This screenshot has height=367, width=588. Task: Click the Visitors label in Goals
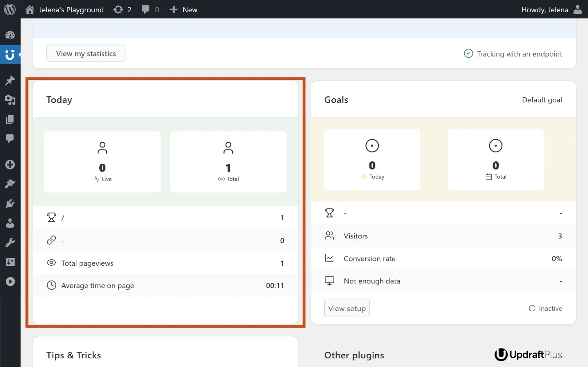tap(356, 236)
